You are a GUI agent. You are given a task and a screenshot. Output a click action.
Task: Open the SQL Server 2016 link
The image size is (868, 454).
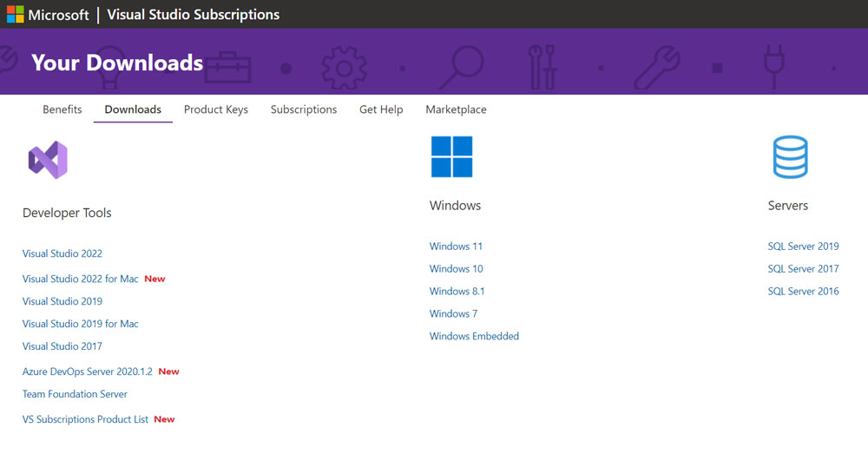(803, 291)
